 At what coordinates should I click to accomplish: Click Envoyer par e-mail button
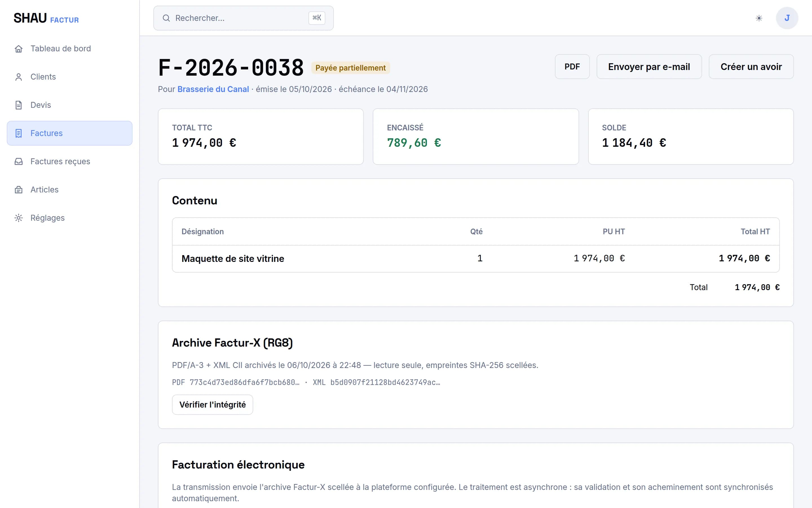649,67
